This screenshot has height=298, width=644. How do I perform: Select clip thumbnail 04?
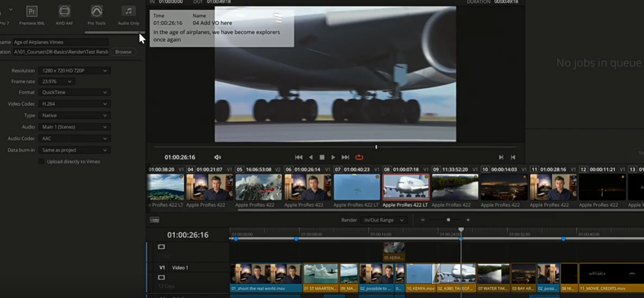click(x=210, y=187)
